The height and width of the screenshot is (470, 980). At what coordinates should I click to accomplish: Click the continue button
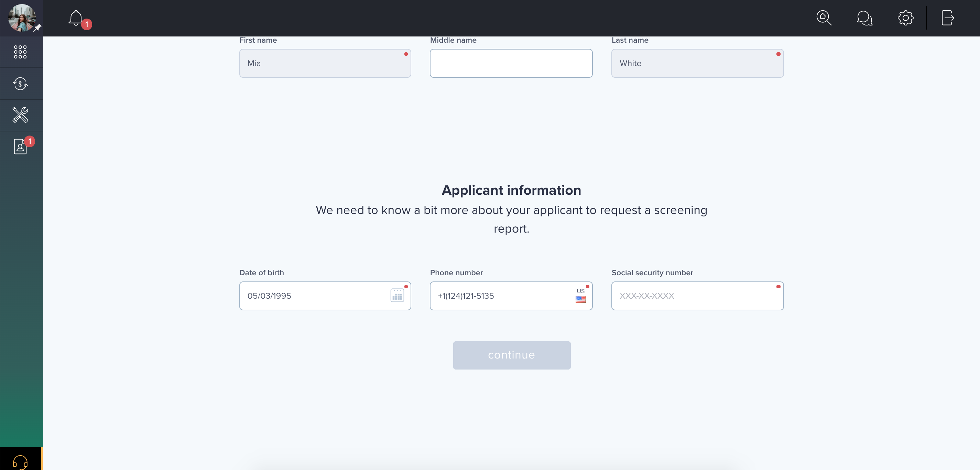point(511,355)
